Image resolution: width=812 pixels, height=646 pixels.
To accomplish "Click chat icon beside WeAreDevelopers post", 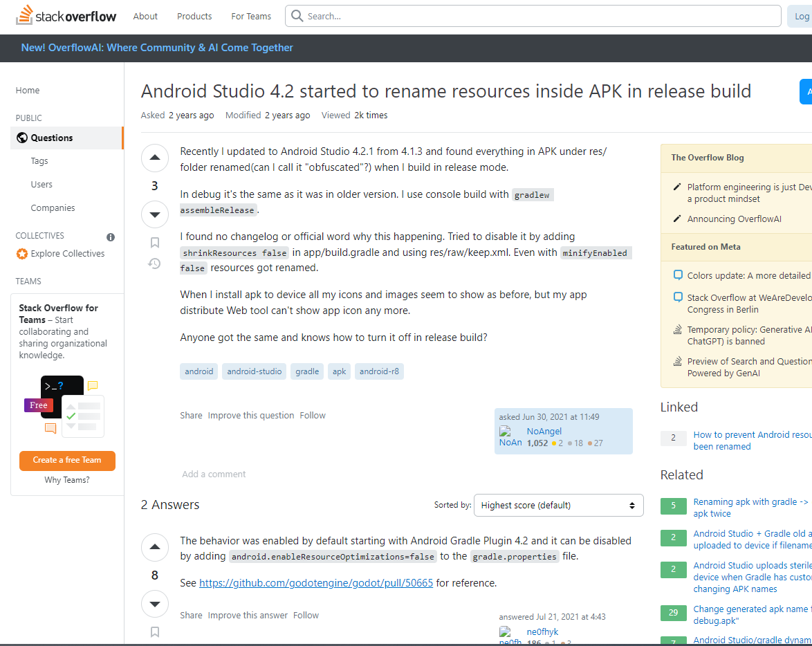I will click(x=677, y=297).
